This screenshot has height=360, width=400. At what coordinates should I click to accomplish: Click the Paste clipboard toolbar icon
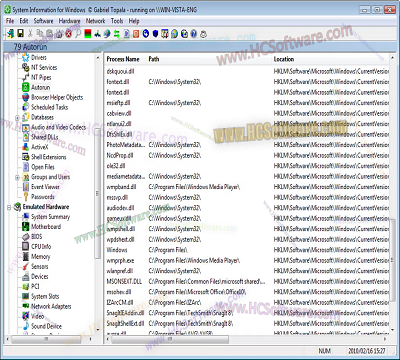pyautogui.click(x=50, y=33)
